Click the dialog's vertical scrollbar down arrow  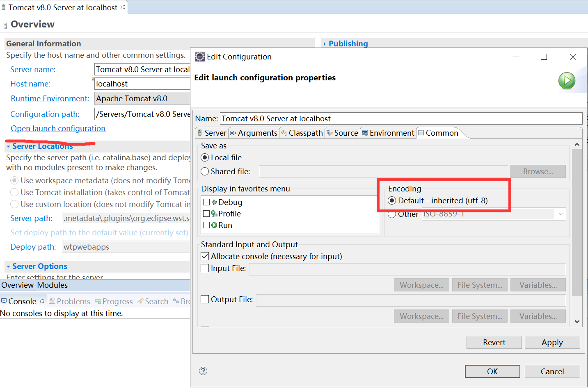(577, 321)
